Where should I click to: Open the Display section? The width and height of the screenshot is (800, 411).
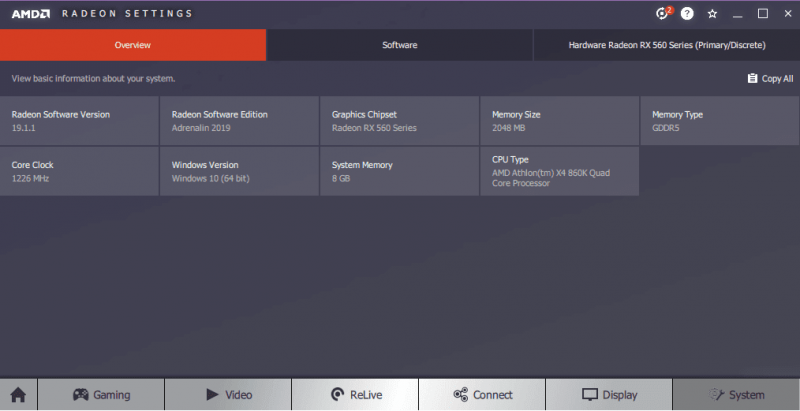609,394
